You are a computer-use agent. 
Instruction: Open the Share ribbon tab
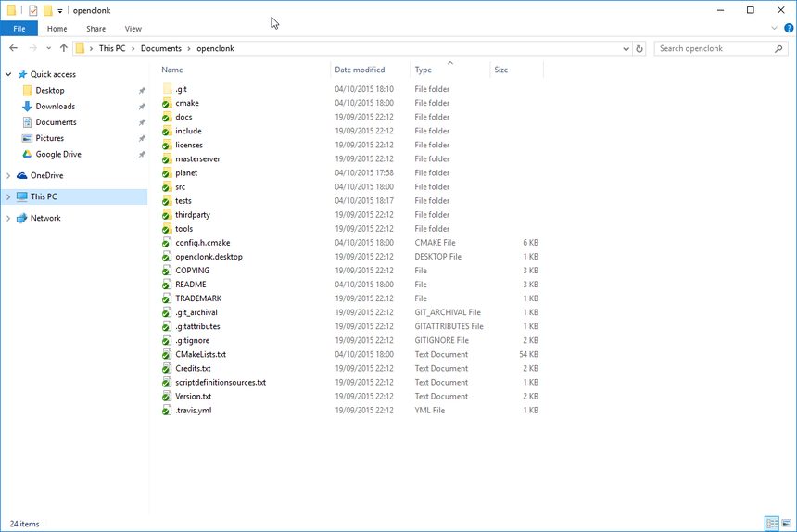[x=96, y=29]
